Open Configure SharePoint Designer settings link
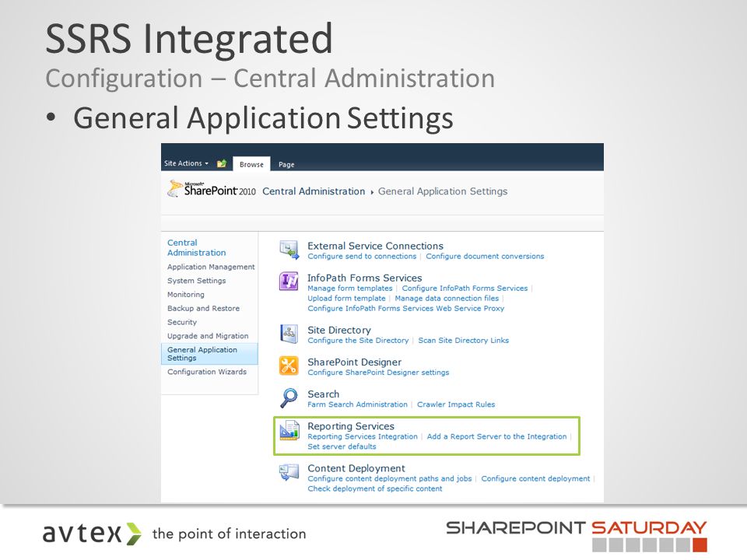This screenshot has height=560, width=747. (378, 373)
